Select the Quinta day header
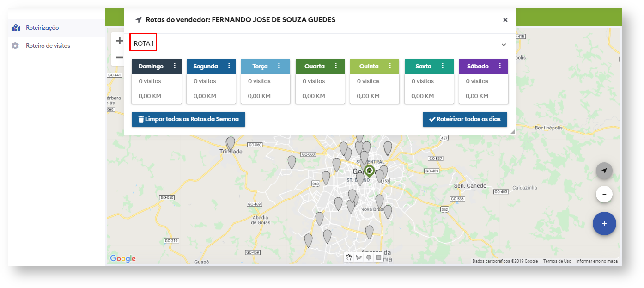The image size is (644, 288). [375, 66]
